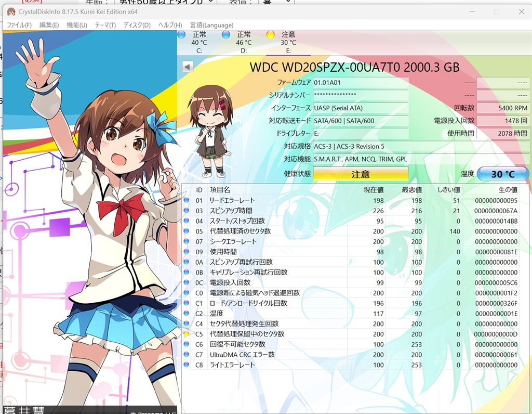This screenshot has width=532, height=414.
Task: Click the 生の値 column header
Action: click(x=508, y=190)
